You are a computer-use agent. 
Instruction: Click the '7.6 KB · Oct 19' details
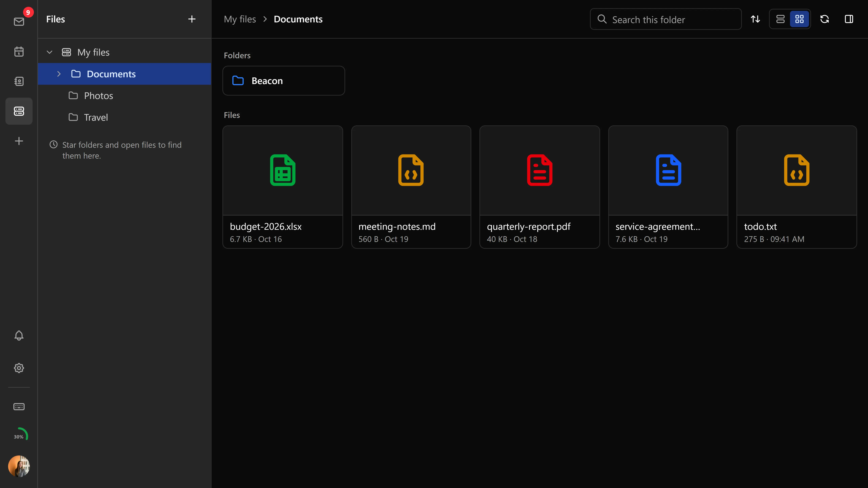tap(642, 239)
